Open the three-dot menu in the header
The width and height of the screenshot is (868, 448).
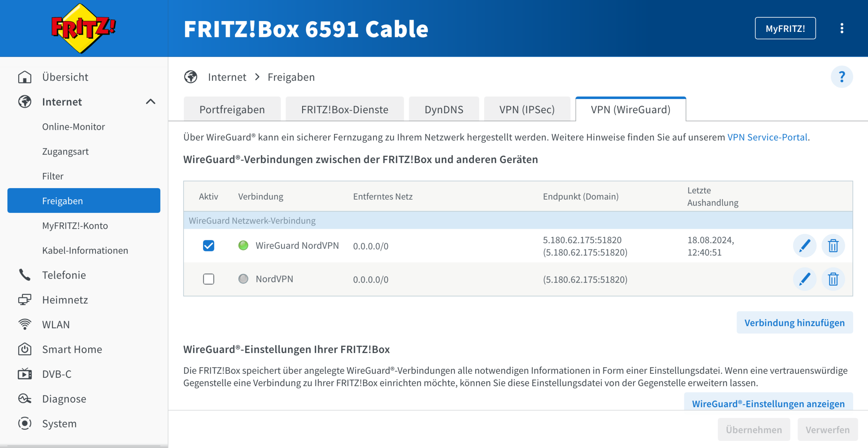click(x=842, y=28)
